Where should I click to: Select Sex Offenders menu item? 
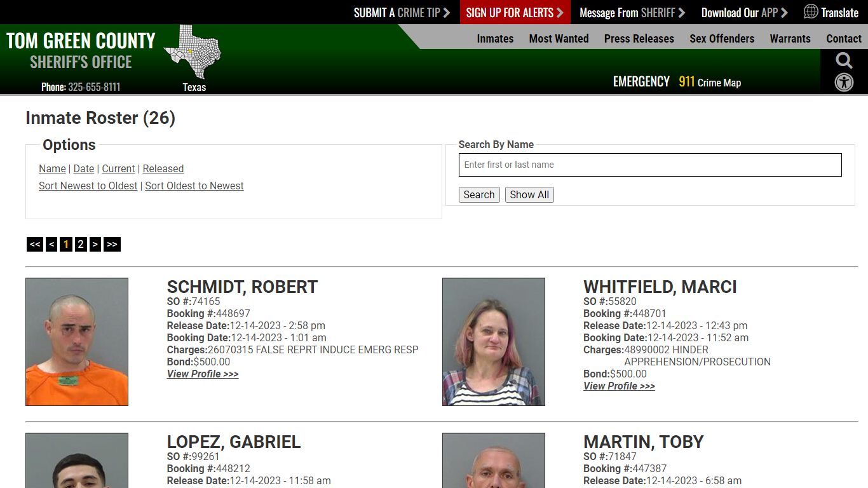pyautogui.click(x=722, y=39)
